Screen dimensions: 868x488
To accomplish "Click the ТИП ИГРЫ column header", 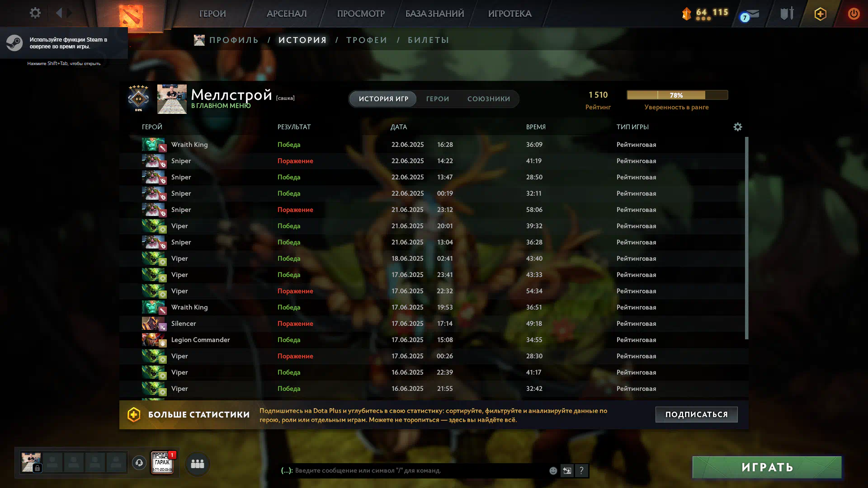I will click(632, 127).
